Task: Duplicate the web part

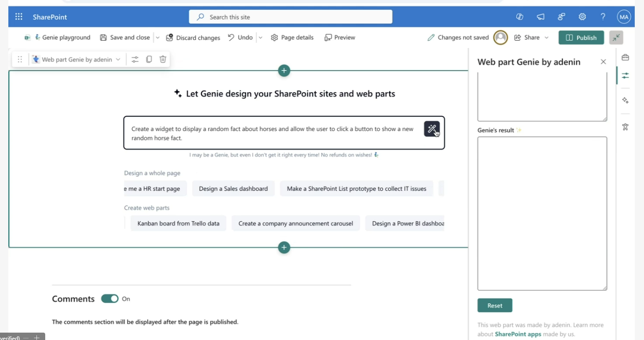Action: click(x=149, y=59)
